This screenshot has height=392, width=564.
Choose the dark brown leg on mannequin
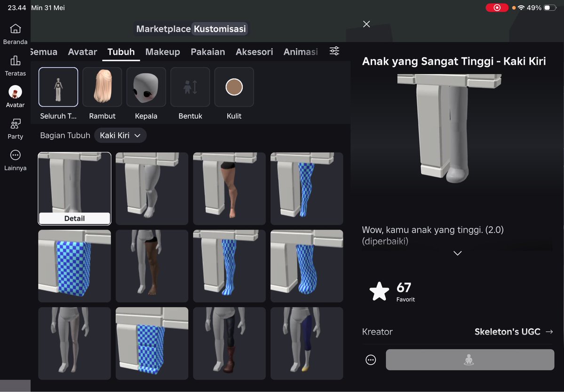tap(152, 266)
